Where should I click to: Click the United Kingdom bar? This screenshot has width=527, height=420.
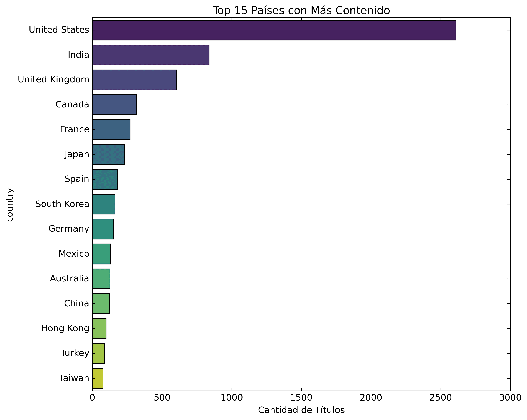click(x=134, y=80)
